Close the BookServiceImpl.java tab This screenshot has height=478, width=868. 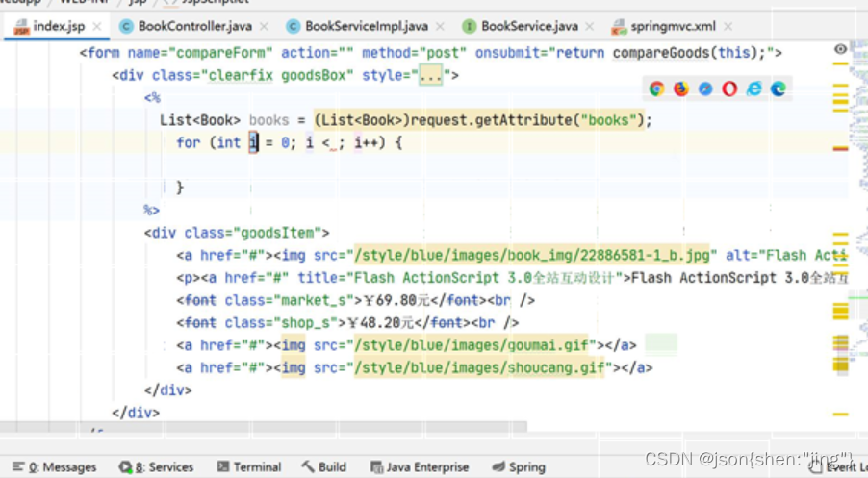[x=440, y=26]
